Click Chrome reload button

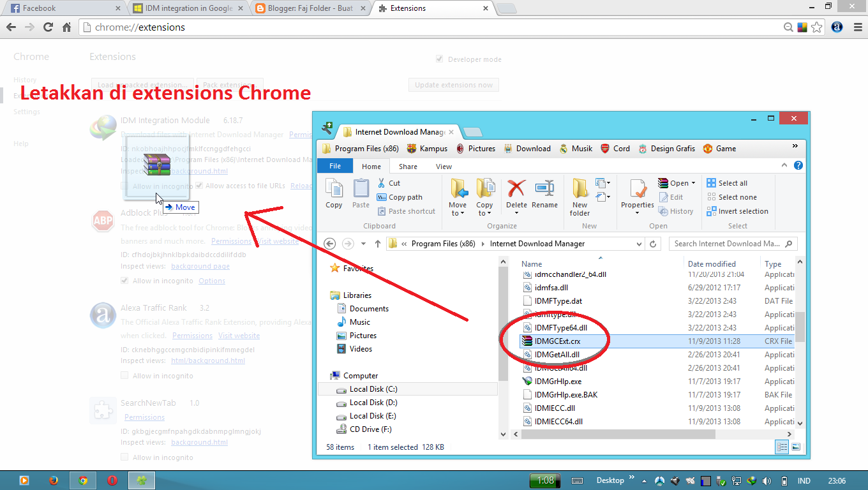(x=48, y=27)
